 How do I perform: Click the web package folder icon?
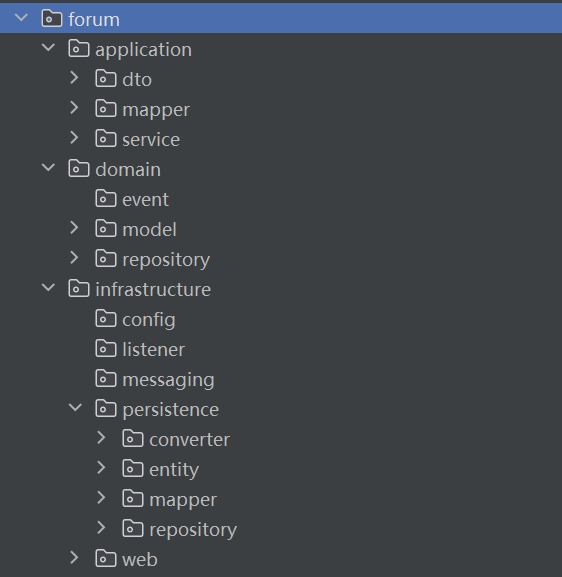(x=106, y=558)
